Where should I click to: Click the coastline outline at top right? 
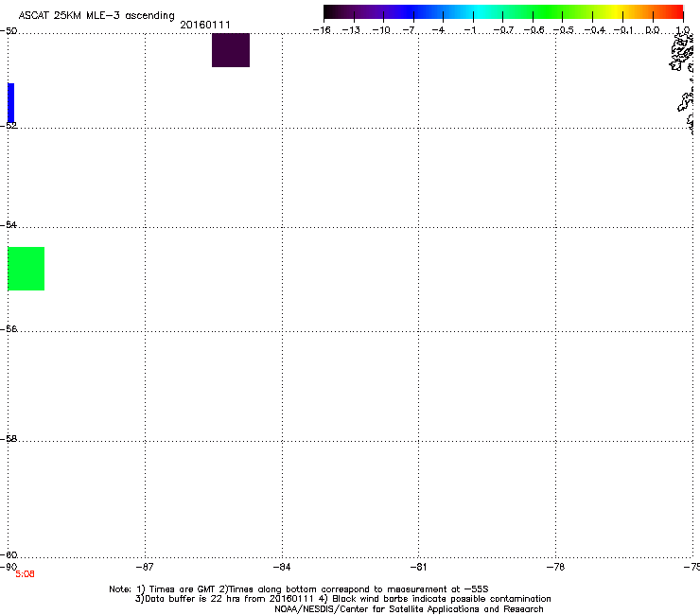[x=683, y=82]
